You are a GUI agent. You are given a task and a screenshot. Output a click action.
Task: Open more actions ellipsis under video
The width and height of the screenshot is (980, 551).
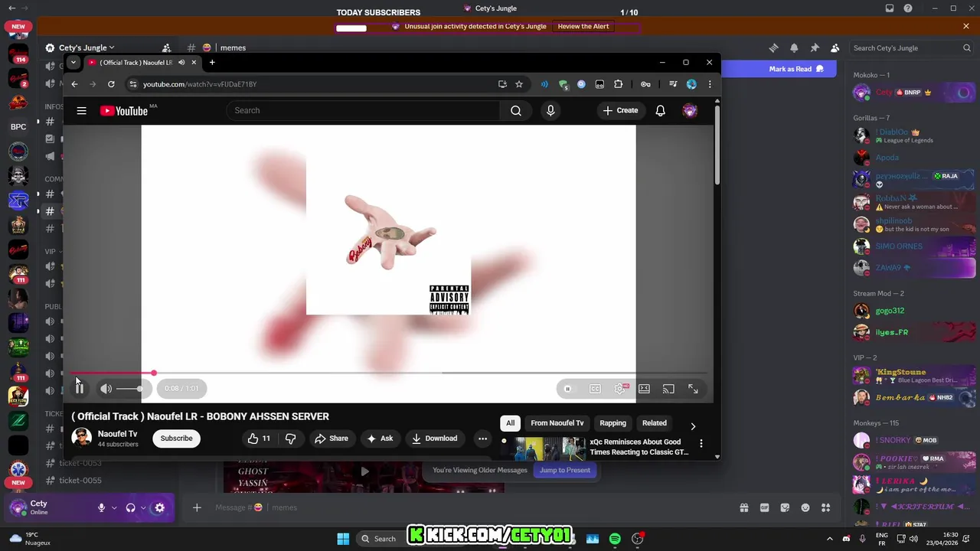pyautogui.click(x=482, y=439)
